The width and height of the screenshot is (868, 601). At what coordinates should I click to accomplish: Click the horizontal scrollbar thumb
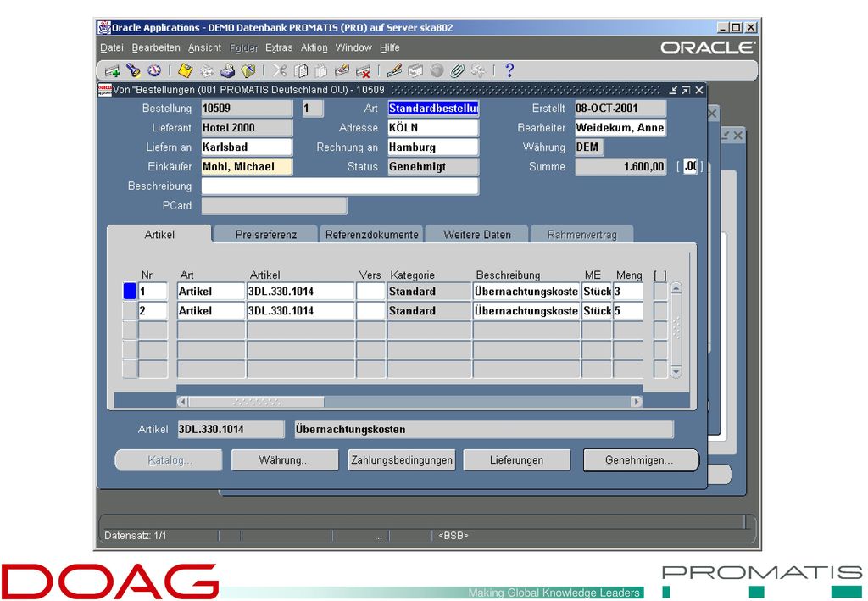pyautogui.click(x=256, y=402)
